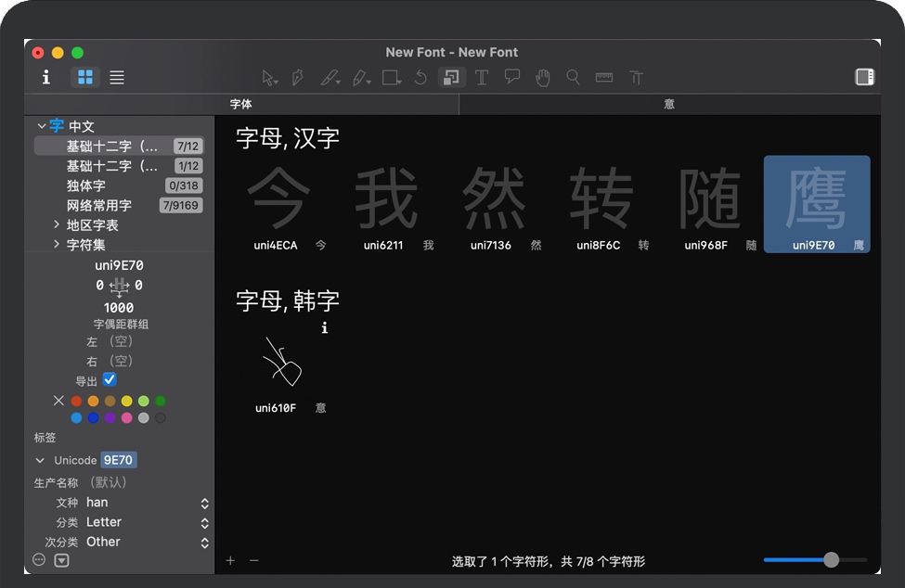Open the 文种 script dropdown
Viewport: 905px width, 588px height.
pos(204,503)
